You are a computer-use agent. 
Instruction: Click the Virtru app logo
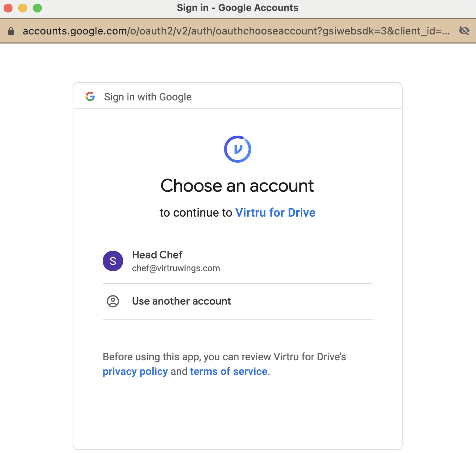[x=238, y=149]
